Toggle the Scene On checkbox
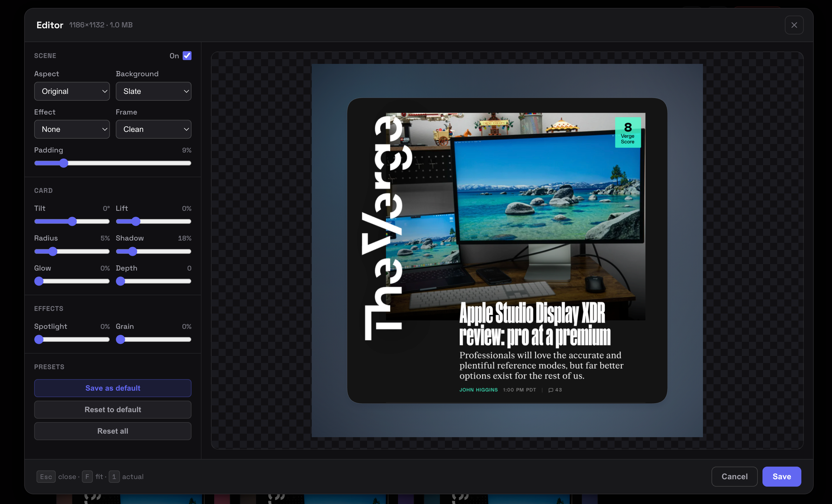This screenshot has height=504, width=832. point(187,55)
